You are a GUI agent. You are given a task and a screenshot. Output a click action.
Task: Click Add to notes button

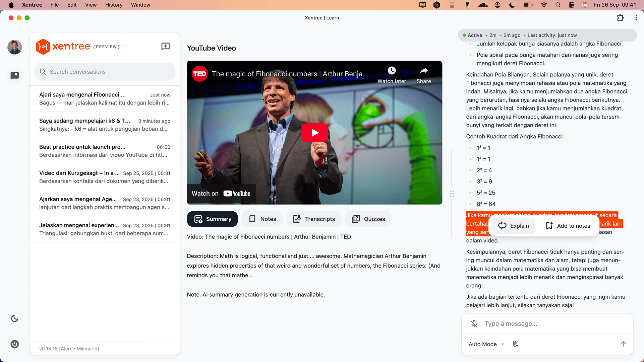tap(568, 226)
